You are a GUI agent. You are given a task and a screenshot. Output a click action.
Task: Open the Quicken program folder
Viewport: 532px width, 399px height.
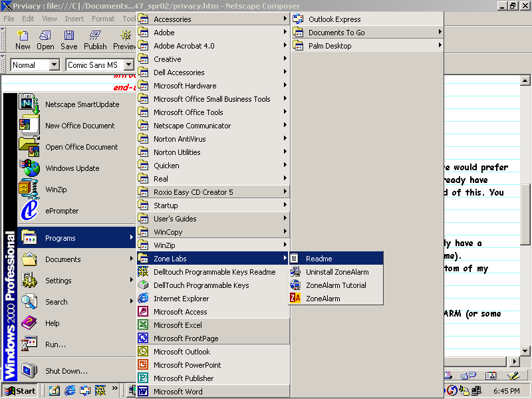tap(213, 166)
